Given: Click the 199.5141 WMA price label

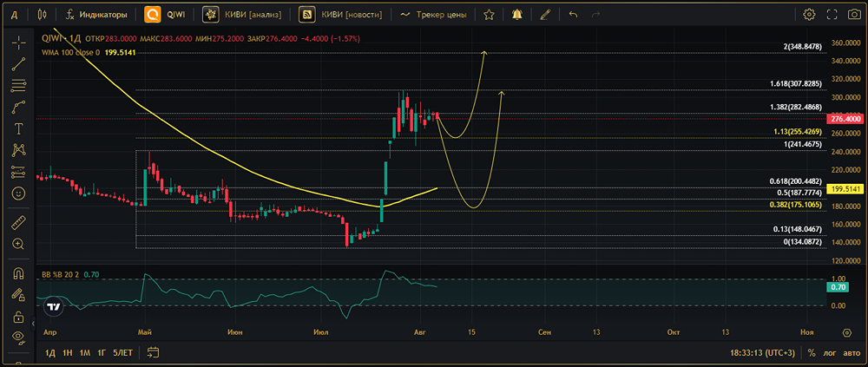Looking at the screenshot, I should click(x=844, y=189).
